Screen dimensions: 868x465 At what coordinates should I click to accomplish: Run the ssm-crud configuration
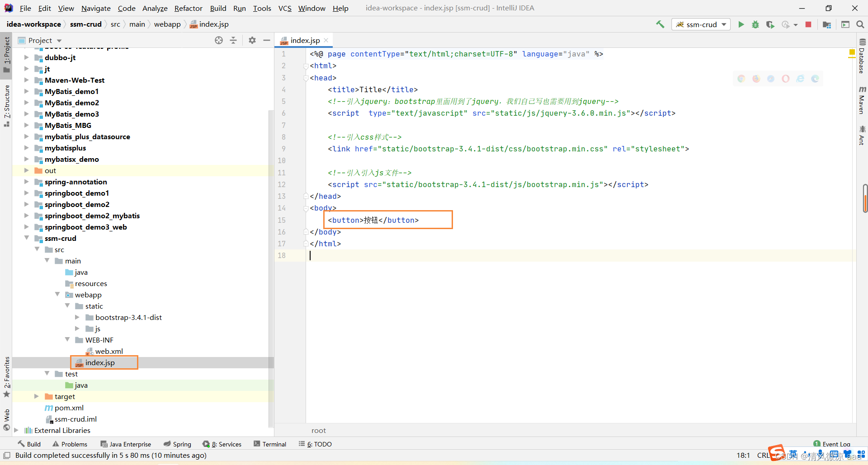741,24
